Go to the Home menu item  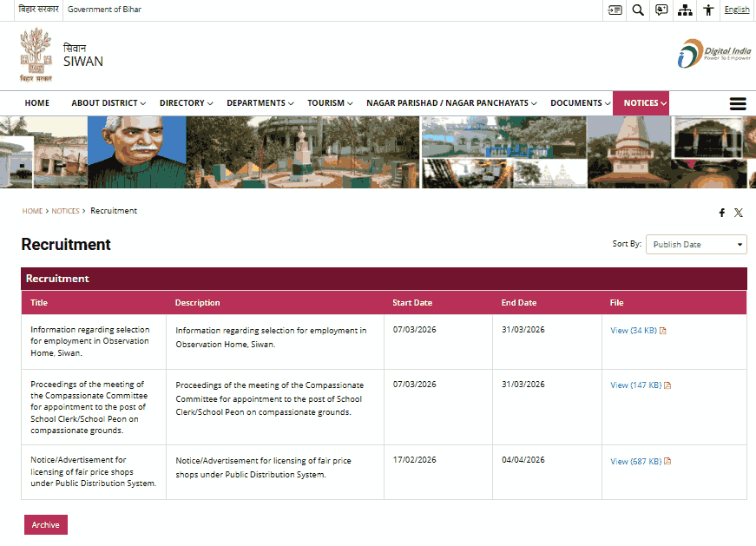tap(36, 103)
